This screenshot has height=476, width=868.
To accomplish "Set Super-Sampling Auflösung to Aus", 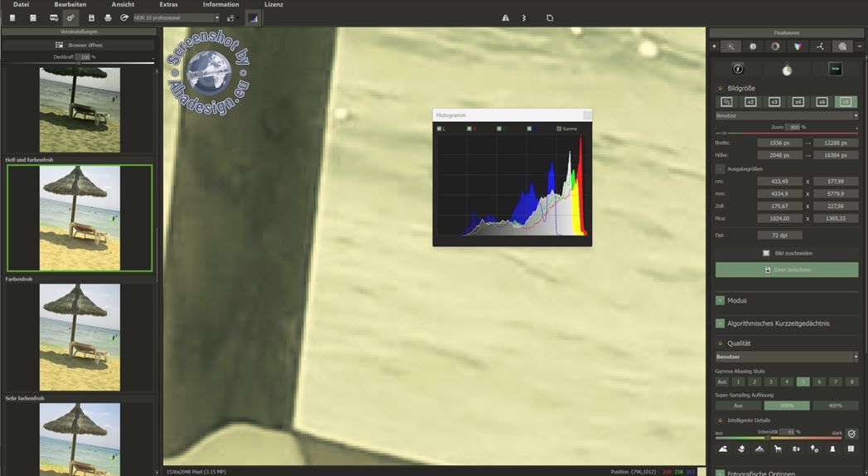I will 738,406.
